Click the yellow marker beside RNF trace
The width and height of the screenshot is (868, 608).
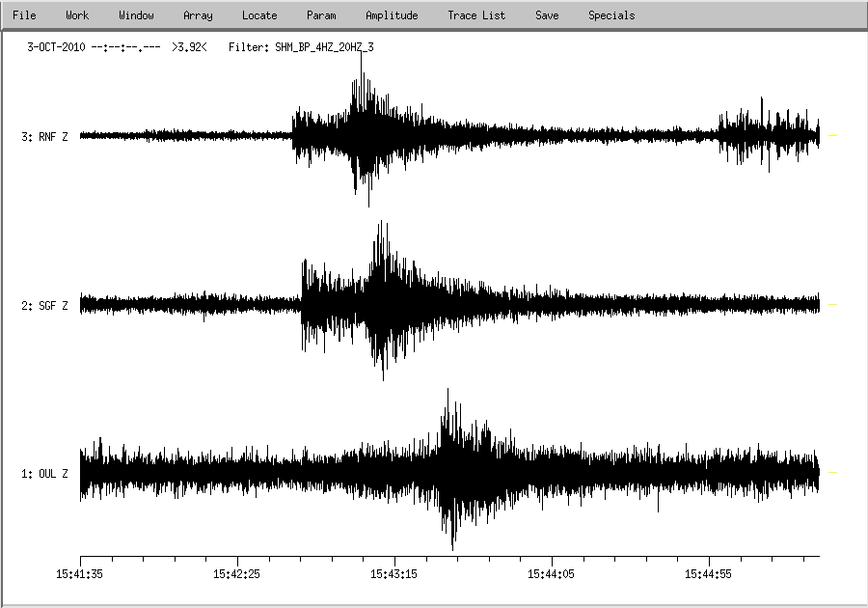click(833, 136)
